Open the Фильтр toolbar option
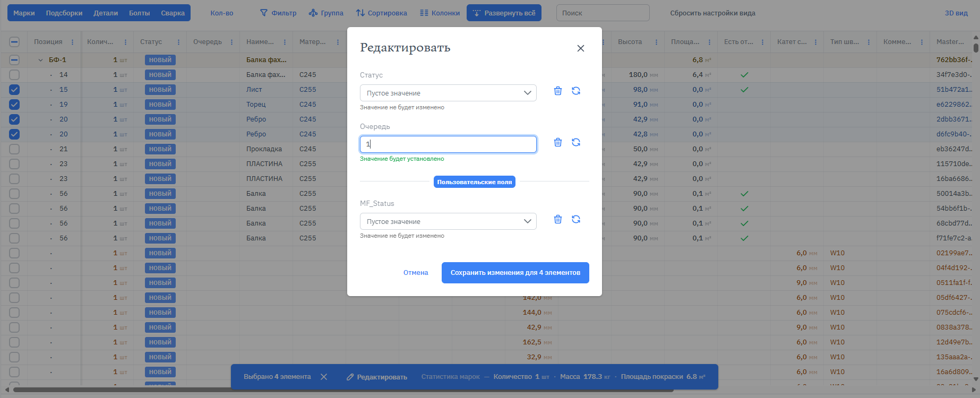The width and height of the screenshot is (980, 398). pos(278,13)
